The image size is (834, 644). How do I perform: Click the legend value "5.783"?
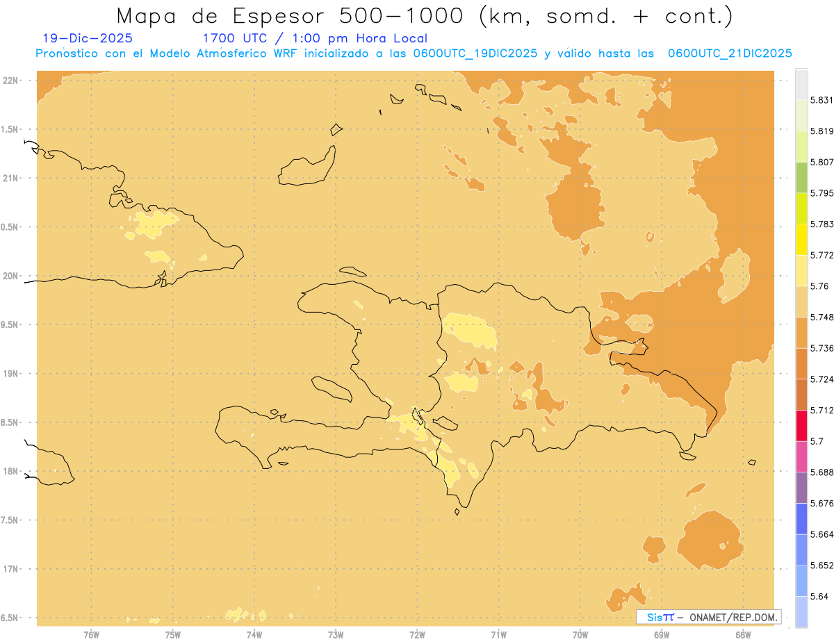click(x=821, y=224)
